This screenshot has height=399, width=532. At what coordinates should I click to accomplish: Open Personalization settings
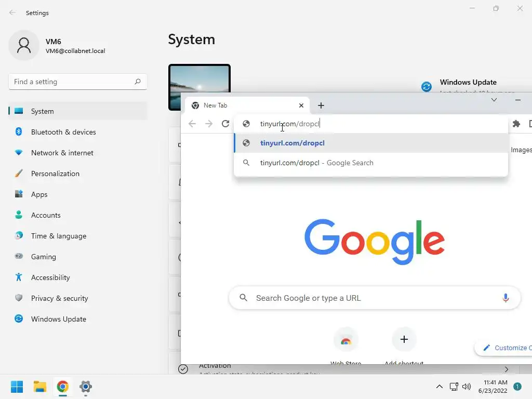click(x=78, y=174)
